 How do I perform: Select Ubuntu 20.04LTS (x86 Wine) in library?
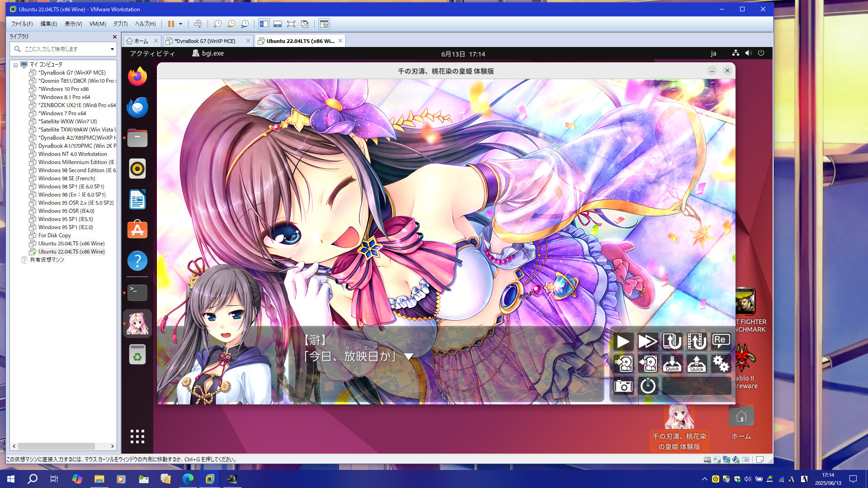(71, 244)
